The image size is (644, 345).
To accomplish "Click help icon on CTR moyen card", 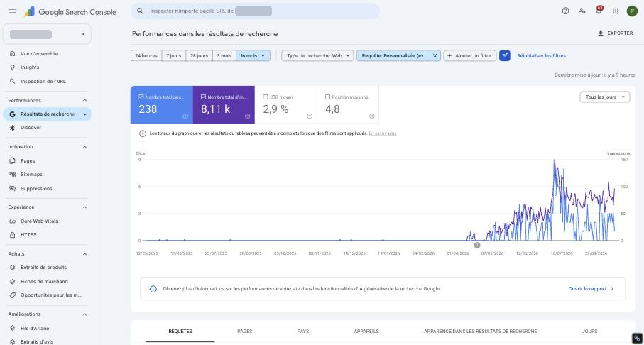I will pyautogui.click(x=310, y=116).
